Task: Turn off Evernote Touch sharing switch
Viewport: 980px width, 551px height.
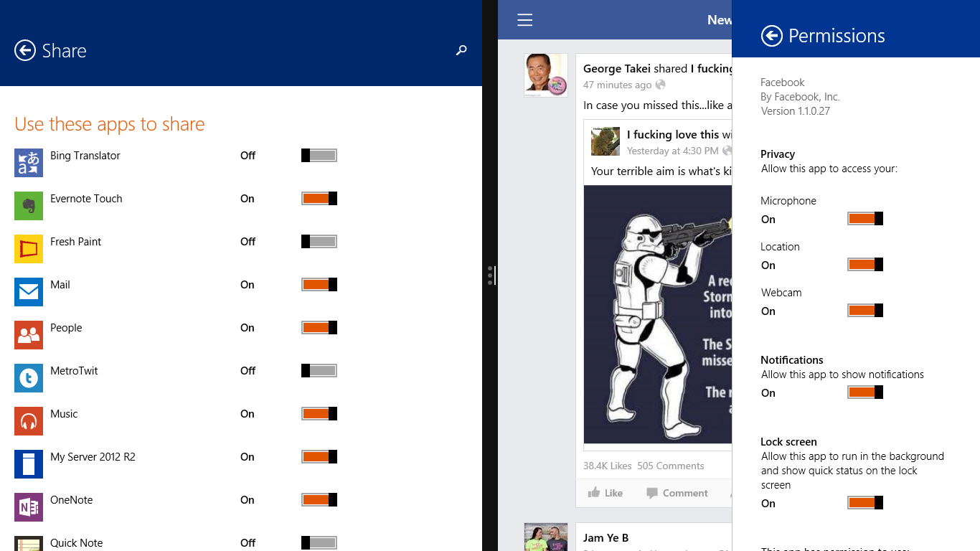Action: click(319, 199)
